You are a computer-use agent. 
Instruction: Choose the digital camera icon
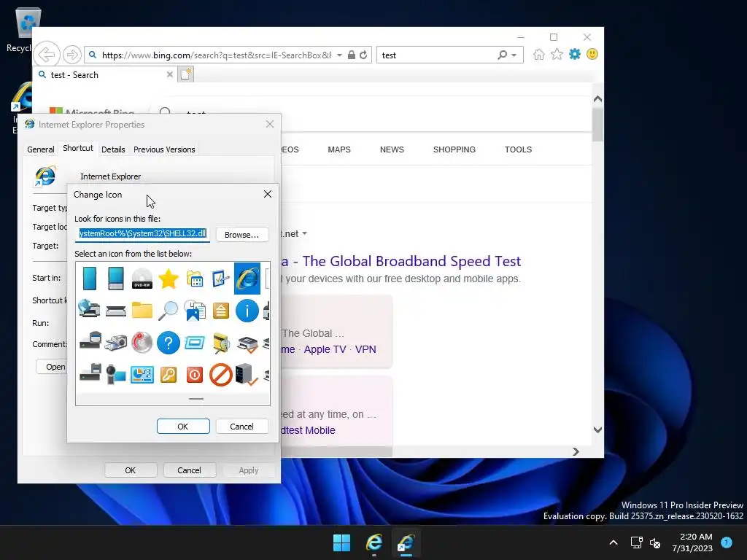point(116,343)
